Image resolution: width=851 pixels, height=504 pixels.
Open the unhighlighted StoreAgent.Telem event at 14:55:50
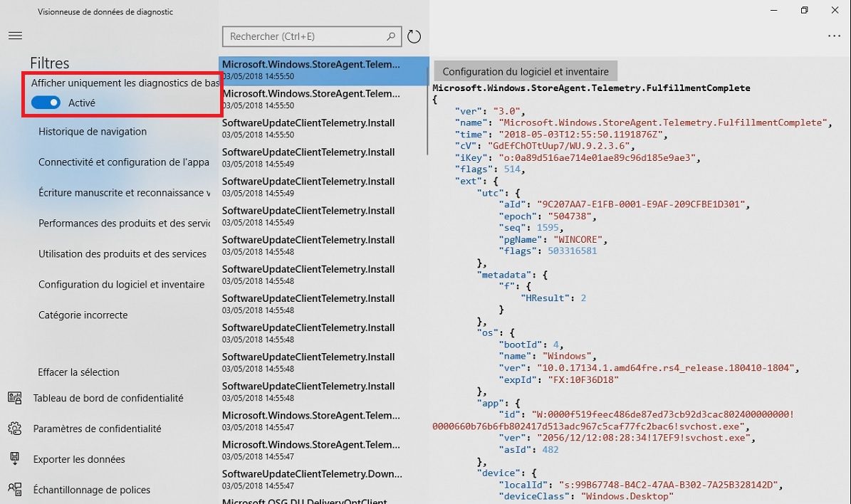[x=323, y=99]
